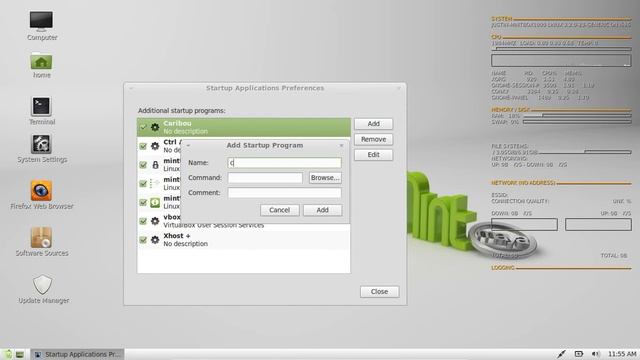Open the Update Manager shield icon

coord(42,284)
